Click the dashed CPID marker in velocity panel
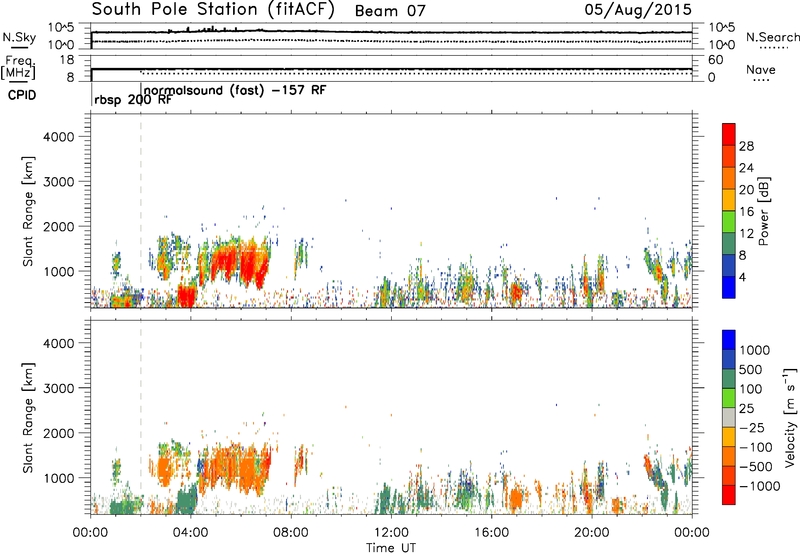Image resolution: width=800 pixels, height=554 pixels. tap(141, 417)
